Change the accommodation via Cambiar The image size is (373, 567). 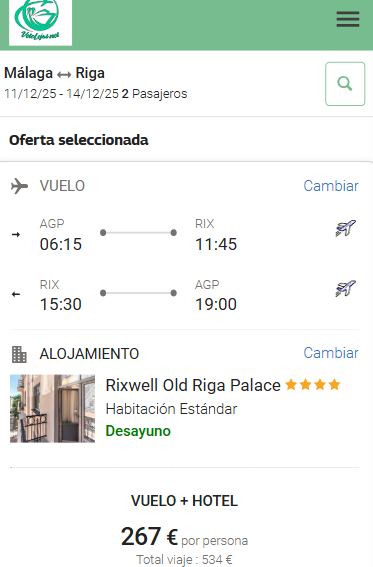(x=331, y=353)
